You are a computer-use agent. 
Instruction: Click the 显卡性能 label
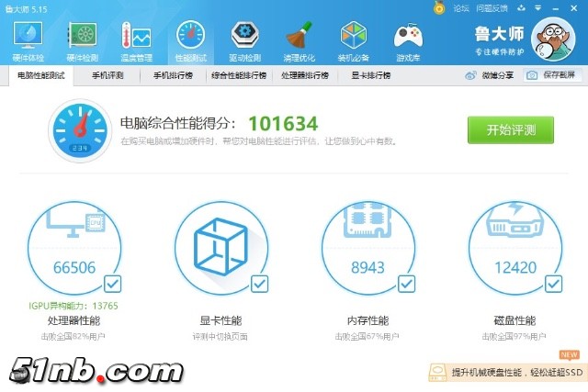(220, 320)
